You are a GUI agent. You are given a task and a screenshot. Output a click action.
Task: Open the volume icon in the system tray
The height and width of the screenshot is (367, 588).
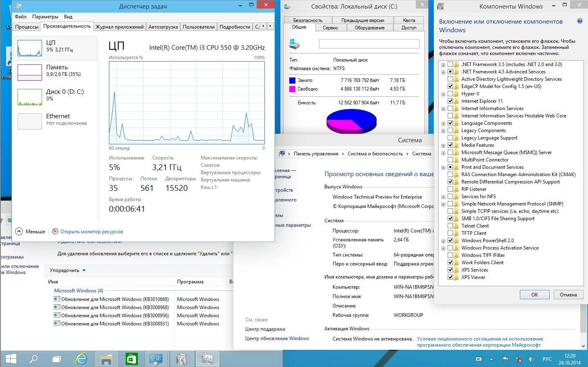532,359
